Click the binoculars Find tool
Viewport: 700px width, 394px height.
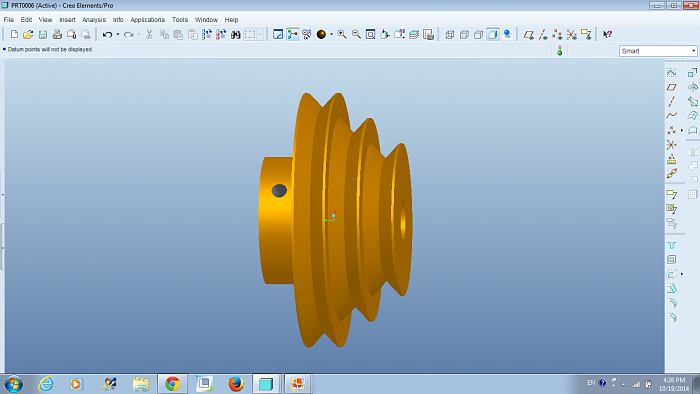235,34
